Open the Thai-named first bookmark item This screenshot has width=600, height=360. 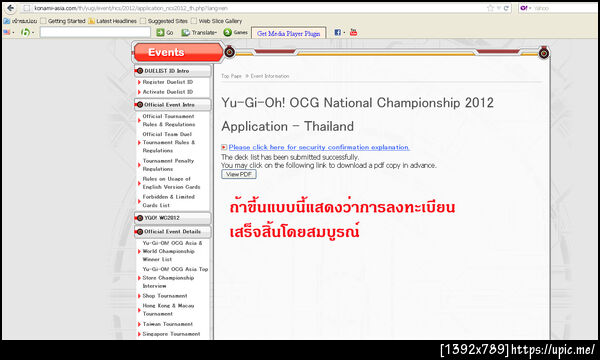tap(21, 21)
